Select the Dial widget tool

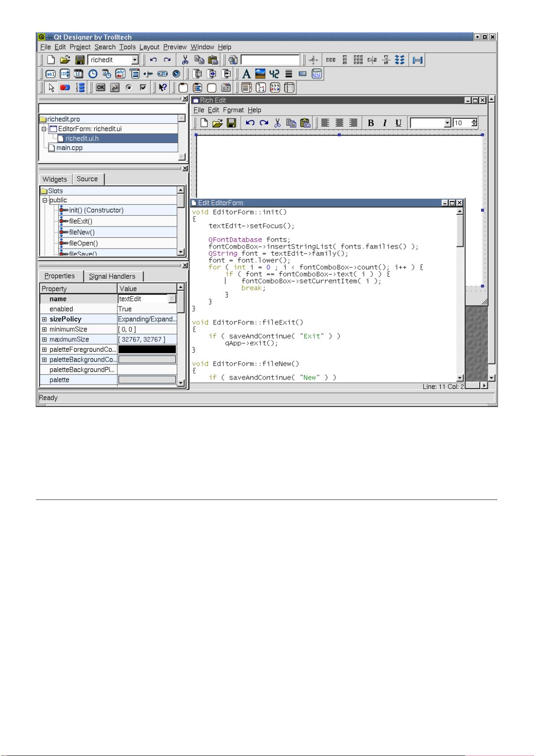(176, 74)
